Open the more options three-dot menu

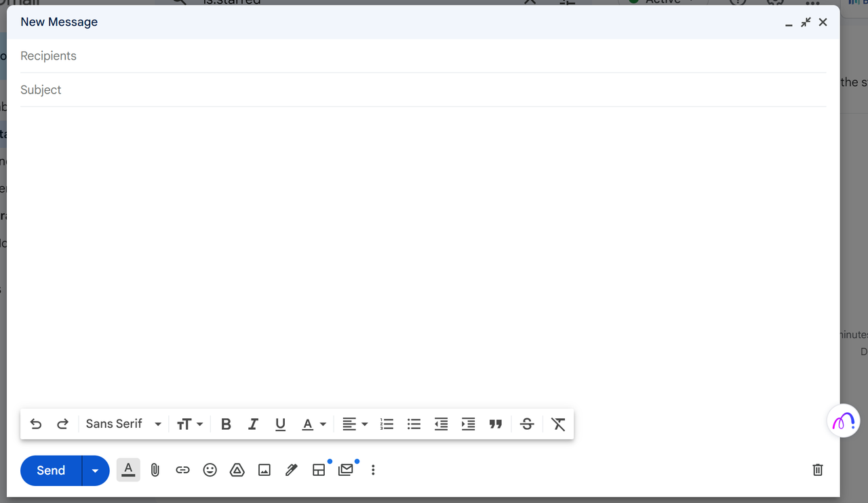pyautogui.click(x=373, y=470)
